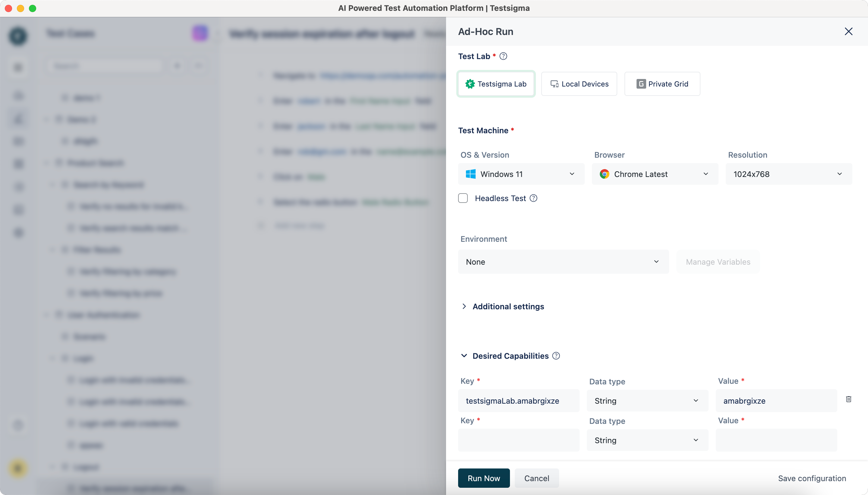
Task: Open the Environment dropdown set to None
Action: click(x=564, y=262)
